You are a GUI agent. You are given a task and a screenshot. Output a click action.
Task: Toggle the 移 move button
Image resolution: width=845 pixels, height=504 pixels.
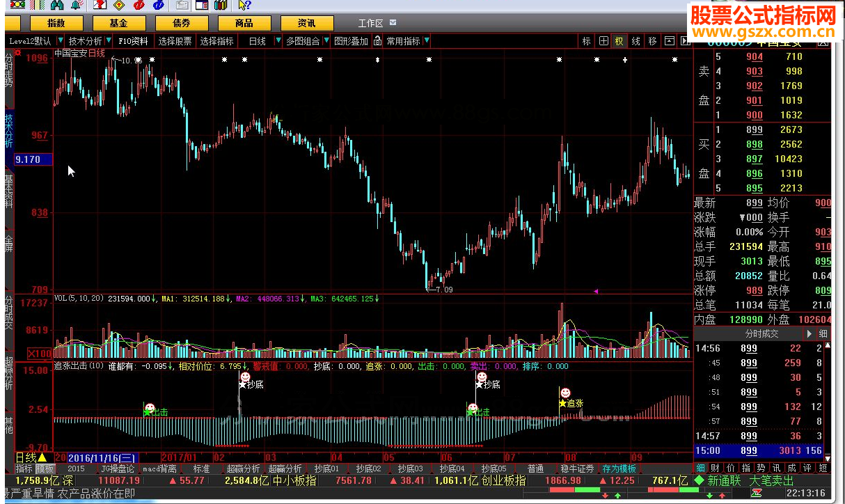click(652, 41)
